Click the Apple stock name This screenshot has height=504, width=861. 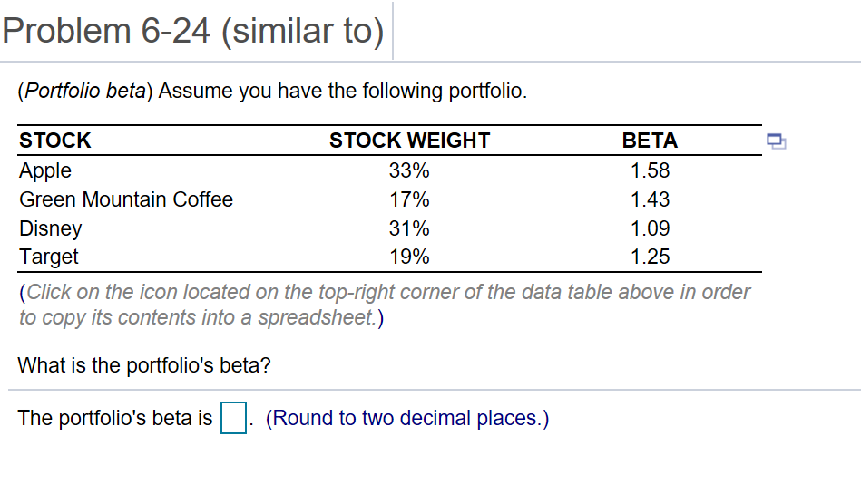click(45, 170)
